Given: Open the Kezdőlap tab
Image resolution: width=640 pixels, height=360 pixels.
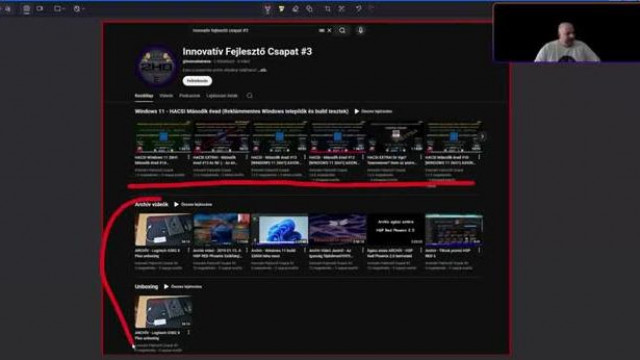Looking at the screenshot, I should [144, 96].
